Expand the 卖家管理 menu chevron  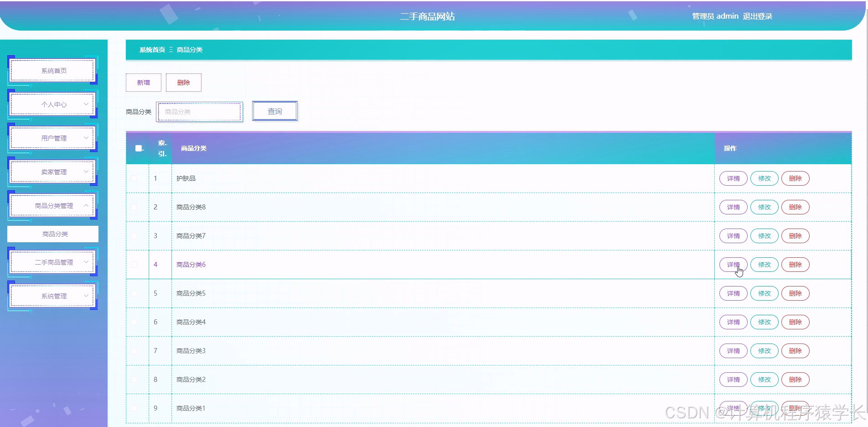[x=86, y=172]
